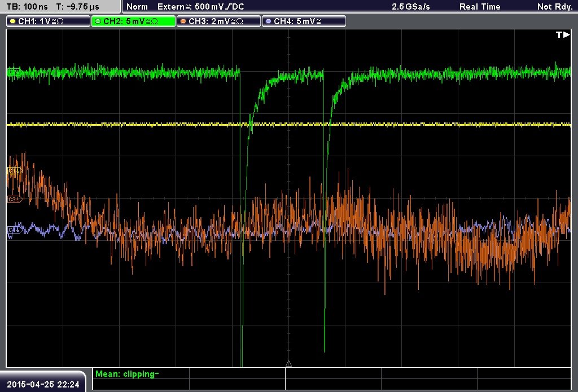
Task: Click the Not Rdy. status indicator
Action: click(x=554, y=7)
